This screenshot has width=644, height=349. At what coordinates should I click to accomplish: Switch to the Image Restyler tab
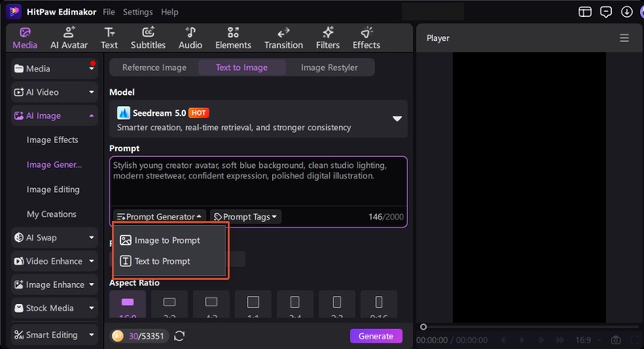click(329, 68)
